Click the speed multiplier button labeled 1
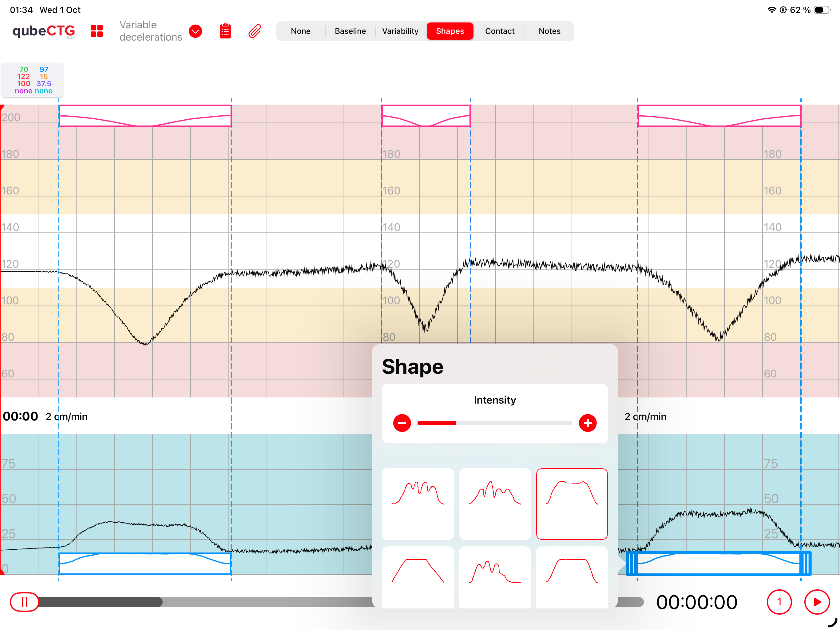Viewport: 840px width, 630px height. tap(779, 602)
